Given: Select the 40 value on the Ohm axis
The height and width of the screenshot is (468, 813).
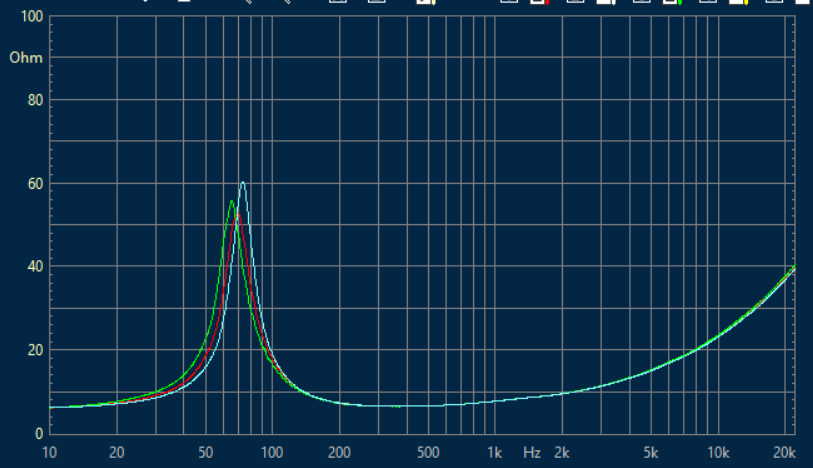Looking at the screenshot, I should tap(35, 267).
